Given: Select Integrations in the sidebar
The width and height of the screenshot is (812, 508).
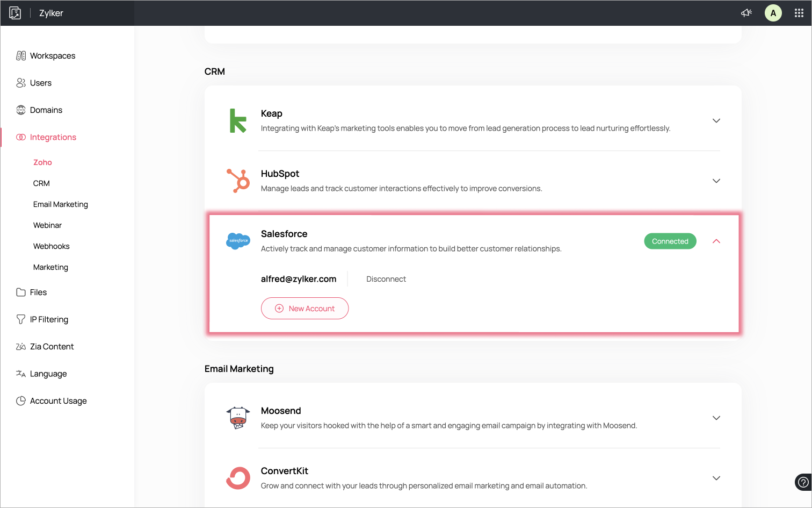Looking at the screenshot, I should (53, 138).
